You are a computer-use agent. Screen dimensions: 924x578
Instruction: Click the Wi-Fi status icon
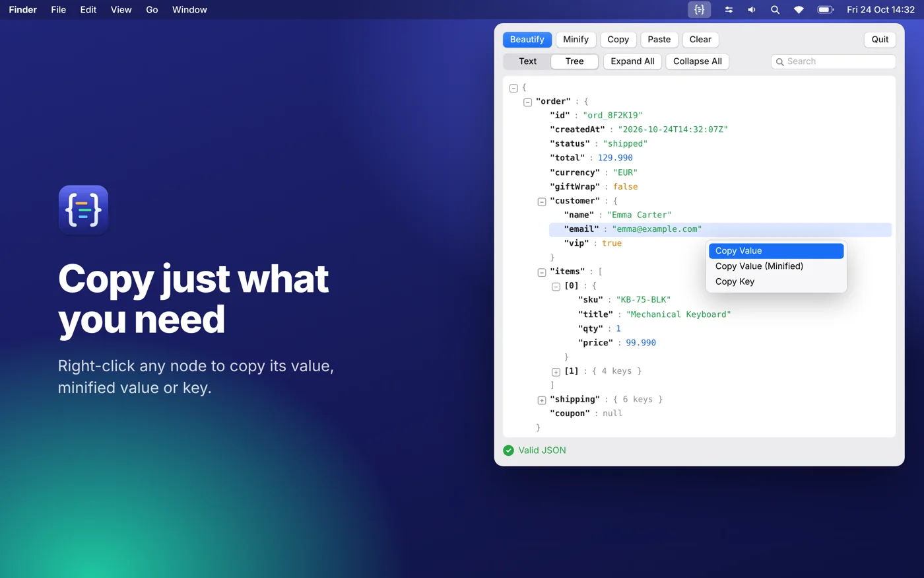799,10
